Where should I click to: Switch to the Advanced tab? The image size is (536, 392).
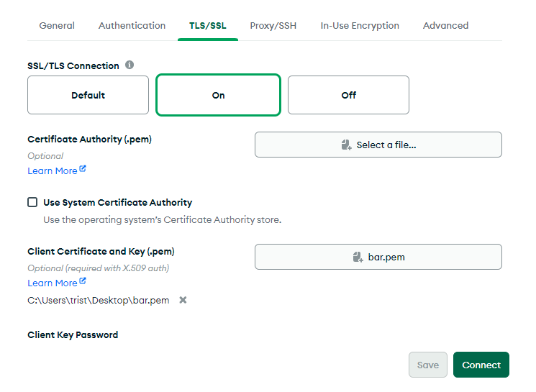tap(445, 25)
